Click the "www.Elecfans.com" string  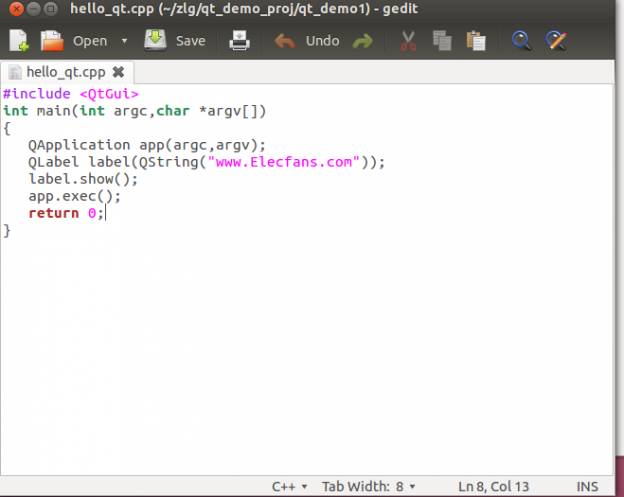pos(284,162)
